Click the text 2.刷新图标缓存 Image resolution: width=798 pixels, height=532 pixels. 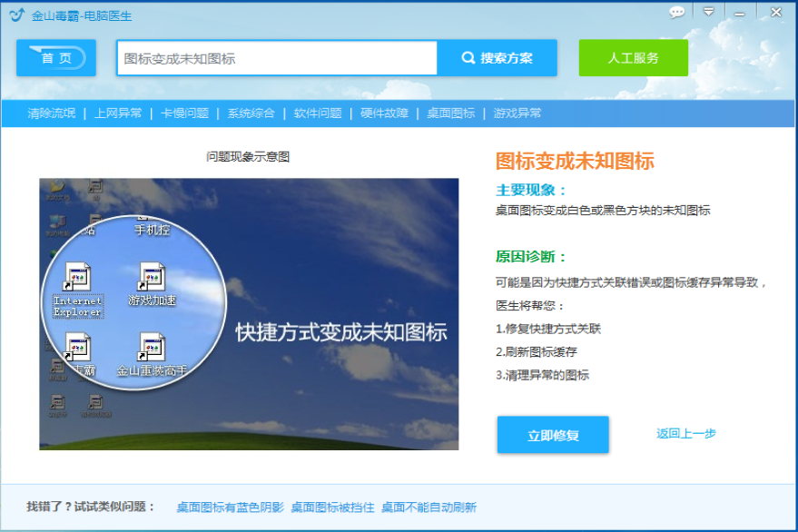click(x=537, y=351)
